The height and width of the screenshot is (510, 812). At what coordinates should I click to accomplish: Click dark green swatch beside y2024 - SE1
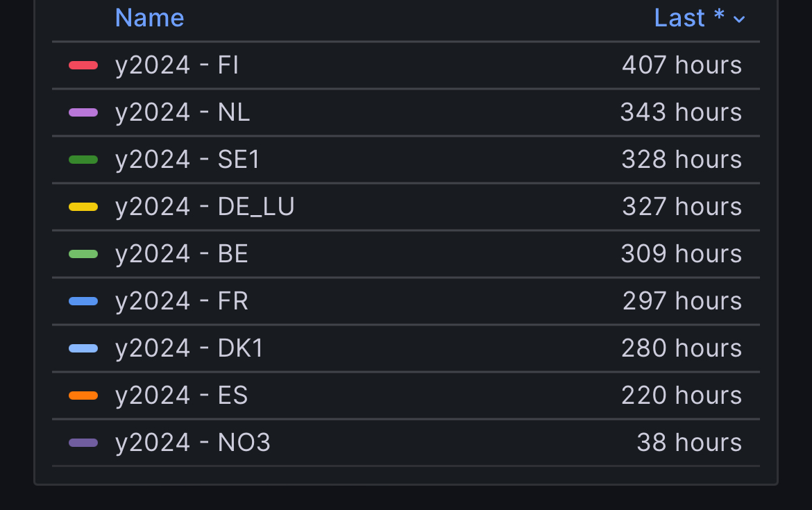click(x=83, y=160)
